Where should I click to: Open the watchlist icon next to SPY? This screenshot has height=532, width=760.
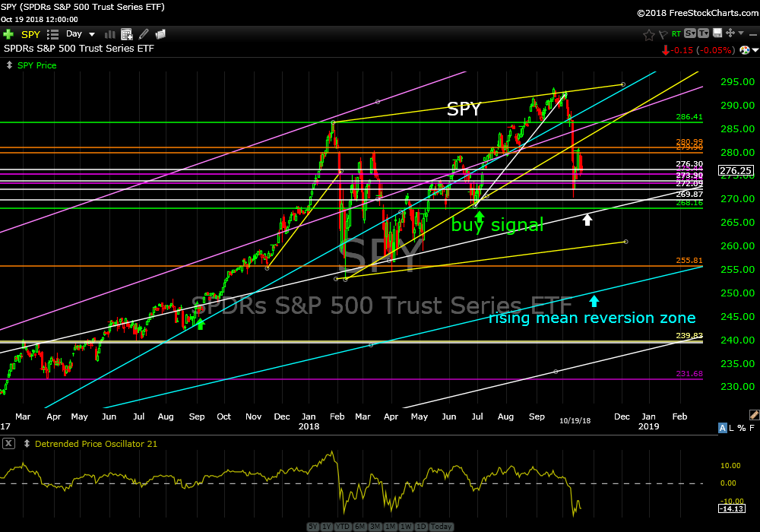pyautogui.click(x=52, y=34)
